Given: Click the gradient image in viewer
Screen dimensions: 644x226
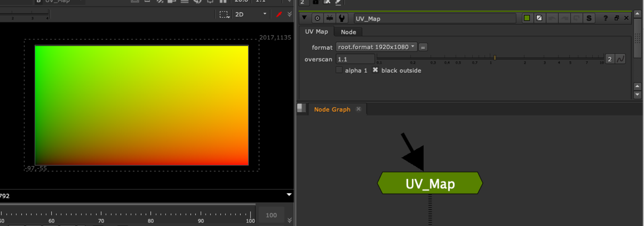Looking at the screenshot, I should click(142, 105).
